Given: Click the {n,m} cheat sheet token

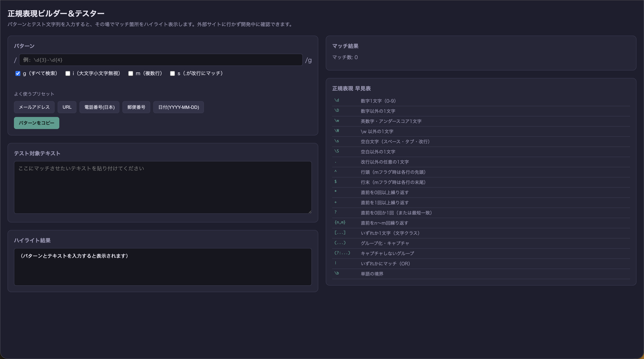Looking at the screenshot, I should pos(340,222).
